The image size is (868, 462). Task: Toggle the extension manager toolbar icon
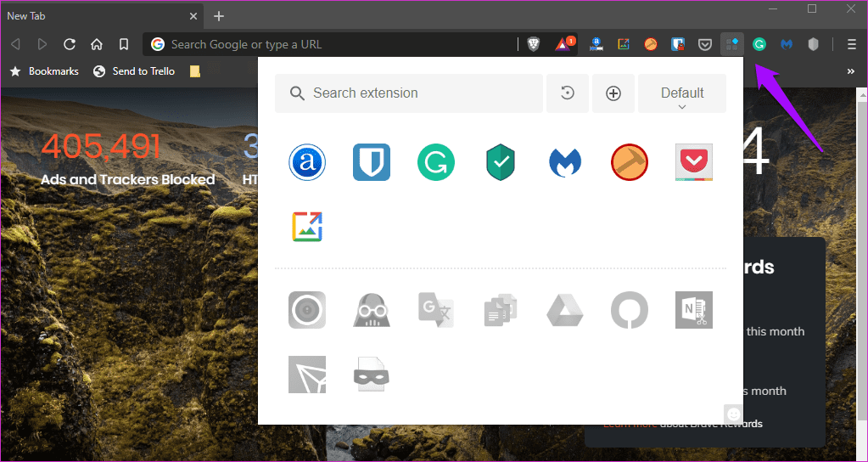[732, 44]
